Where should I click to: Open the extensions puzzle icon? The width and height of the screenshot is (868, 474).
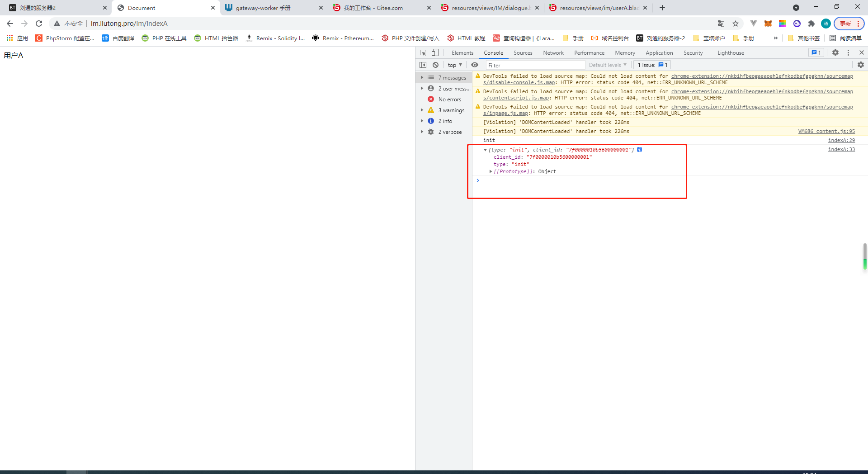[811, 24]
